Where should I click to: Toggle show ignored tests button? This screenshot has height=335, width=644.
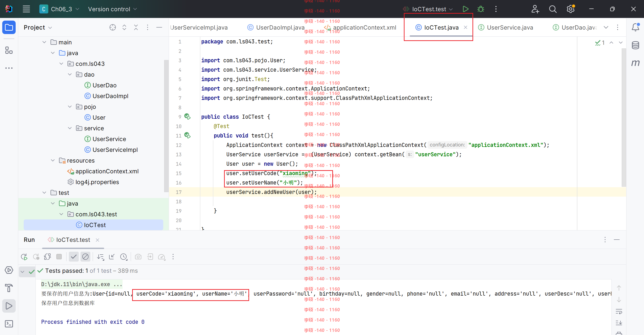[x=85, y=257]
